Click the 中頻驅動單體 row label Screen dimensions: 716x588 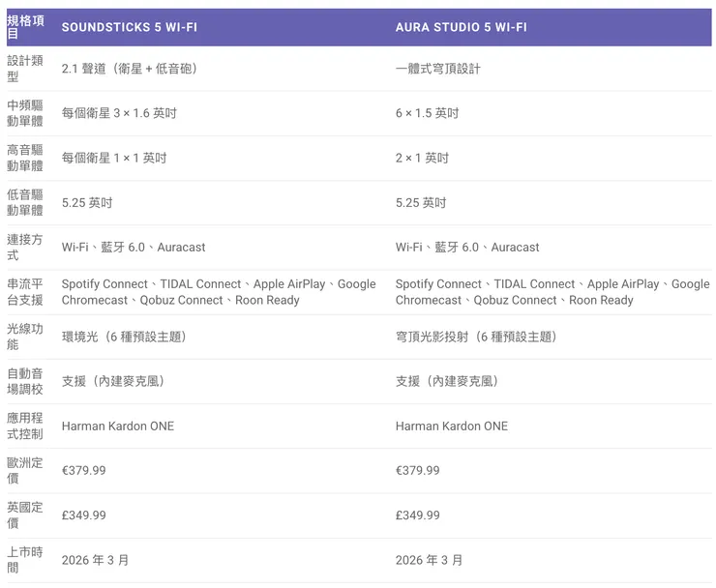25,113
